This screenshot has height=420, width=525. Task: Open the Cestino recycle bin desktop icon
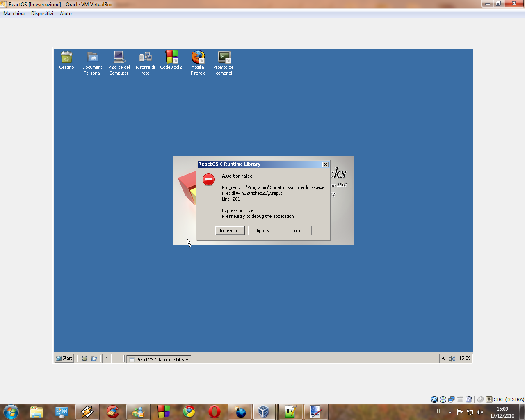66,60
